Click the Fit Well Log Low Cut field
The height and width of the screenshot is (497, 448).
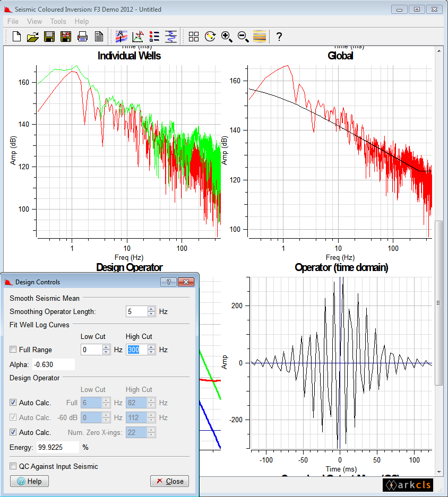click(92, 350)
